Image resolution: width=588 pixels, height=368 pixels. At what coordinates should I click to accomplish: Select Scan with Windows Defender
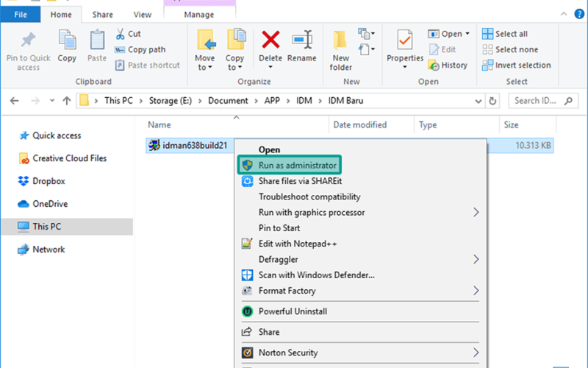point(317,275)
